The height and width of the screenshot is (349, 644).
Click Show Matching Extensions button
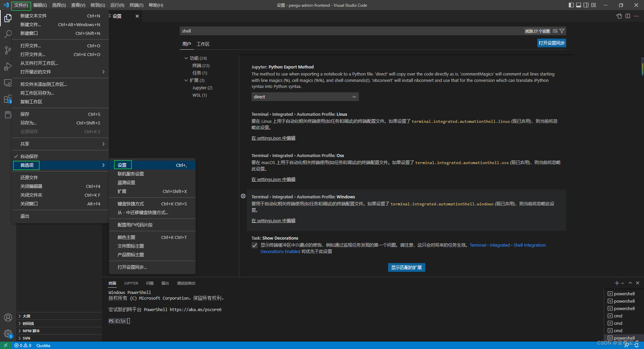(407, 267)
